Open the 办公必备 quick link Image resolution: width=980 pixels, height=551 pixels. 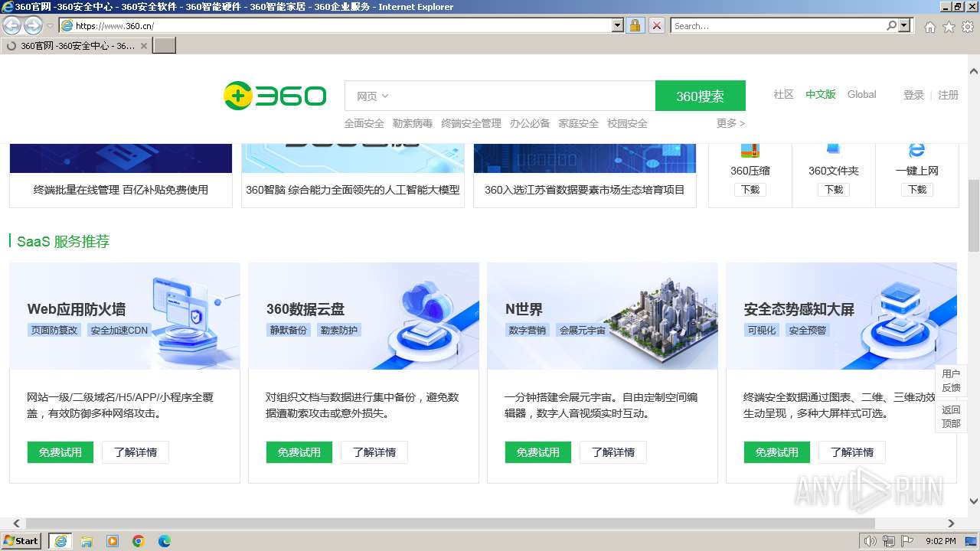[530, 123]
